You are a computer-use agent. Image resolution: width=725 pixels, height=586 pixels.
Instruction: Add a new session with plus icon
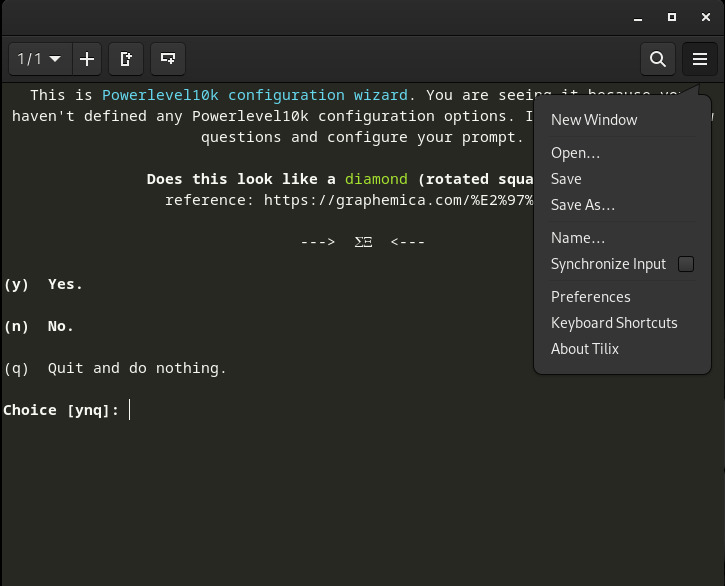pyautogui.click(x=87, y=59)
